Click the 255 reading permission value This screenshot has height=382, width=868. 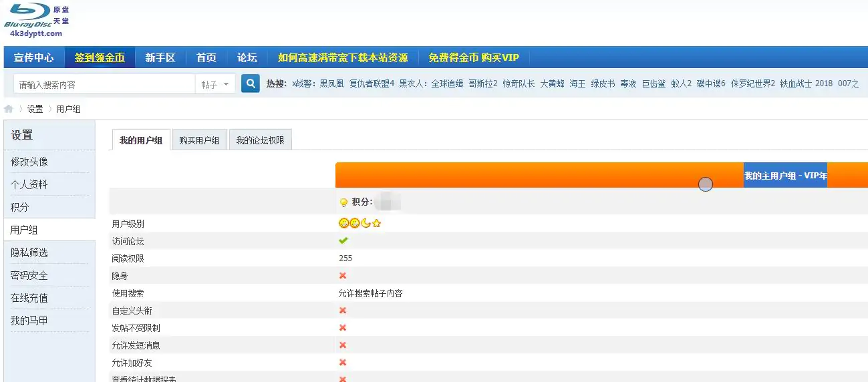pyautogui.click(x=345, y=258)
